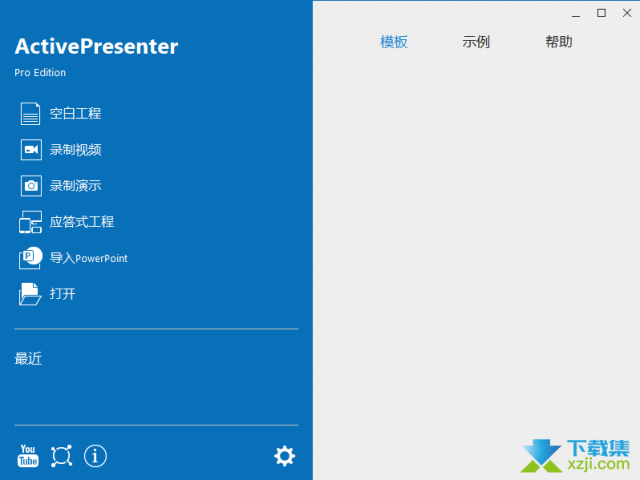This screenshot has width=640, height=480.
Task: Select 导入PowerPoint label
Action: click(89, 258)
